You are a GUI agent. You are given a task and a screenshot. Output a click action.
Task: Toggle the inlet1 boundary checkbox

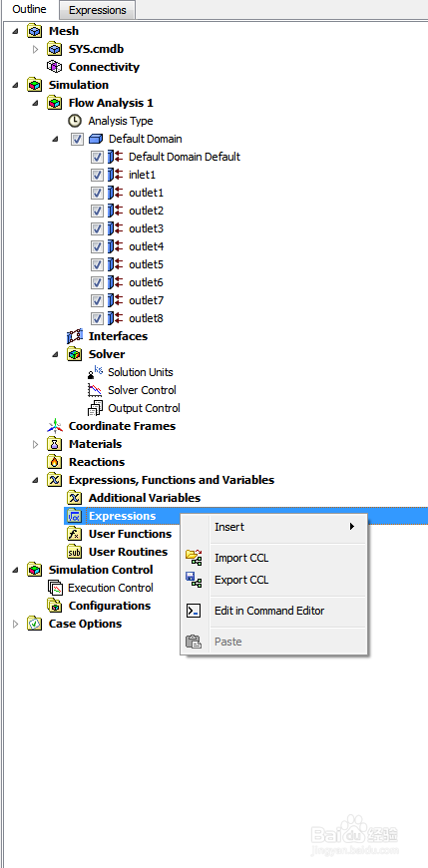click(x=98, y=175)
